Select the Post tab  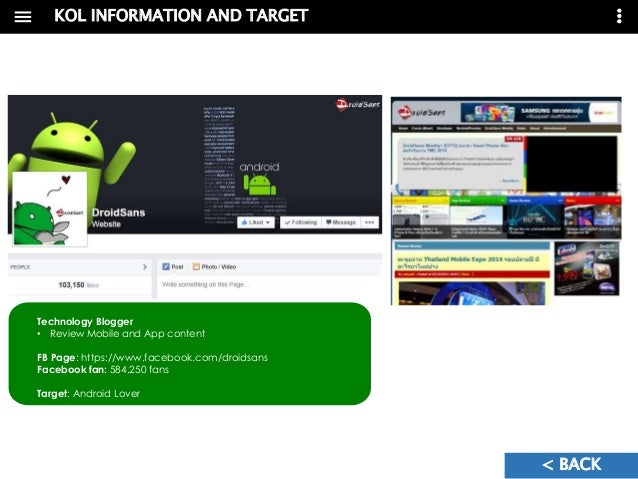tap(173, 267)
